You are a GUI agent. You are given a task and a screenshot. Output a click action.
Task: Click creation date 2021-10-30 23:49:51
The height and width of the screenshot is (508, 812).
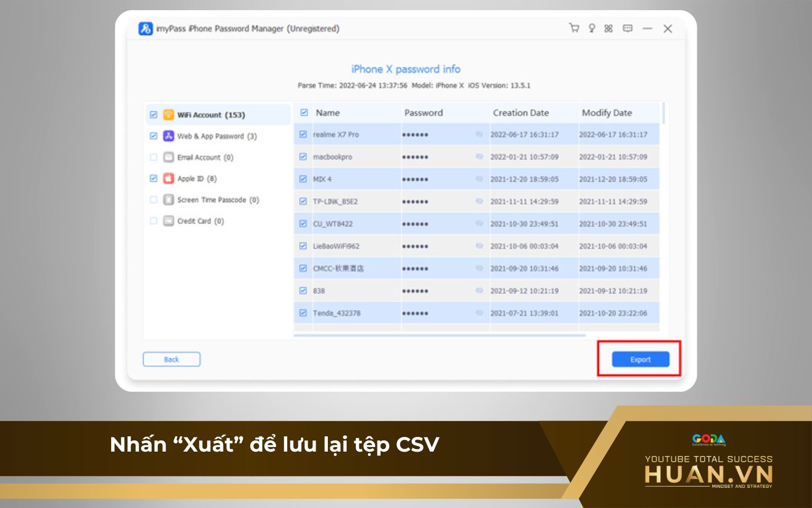tap(524, 224)
